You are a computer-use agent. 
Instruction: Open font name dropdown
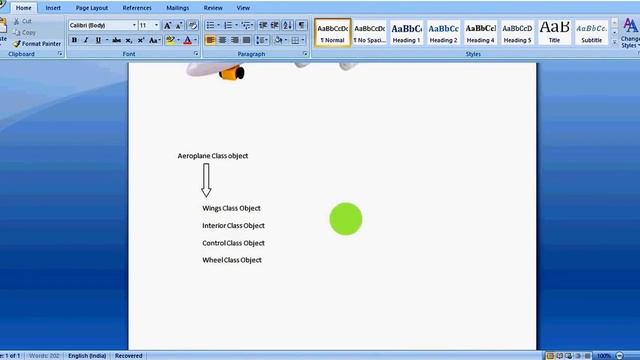pyautogui.click(x=134, y=25)
